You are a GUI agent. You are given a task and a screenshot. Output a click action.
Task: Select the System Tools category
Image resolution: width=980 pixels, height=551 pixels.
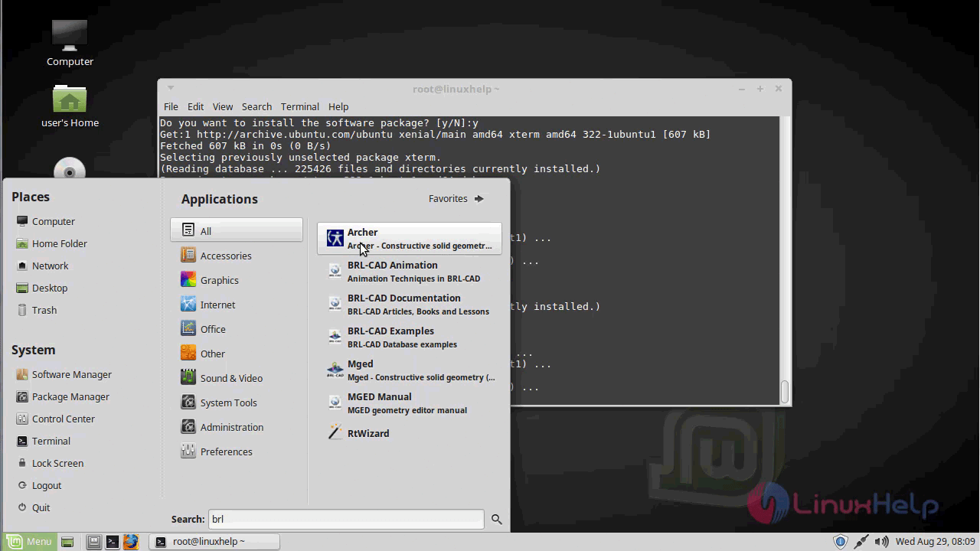(x=237, y=403)
